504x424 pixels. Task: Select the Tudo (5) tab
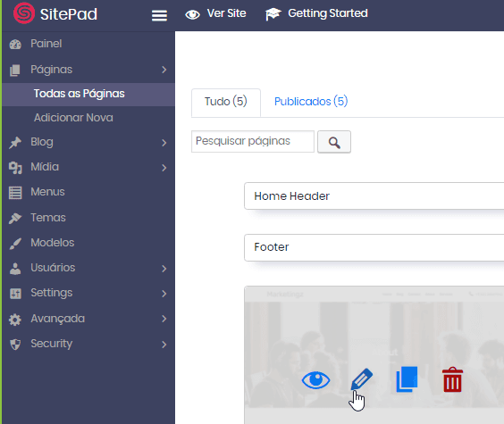click(226, 103)
